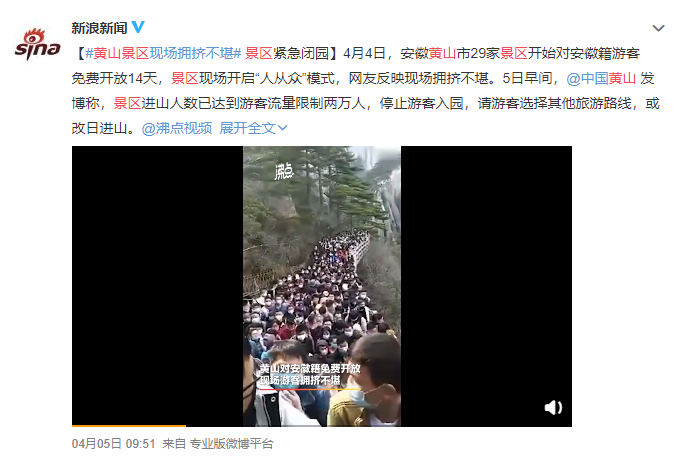This screenshot has width=682, height=458.
Task: Click the video progress bar
Action: point(322,425)
